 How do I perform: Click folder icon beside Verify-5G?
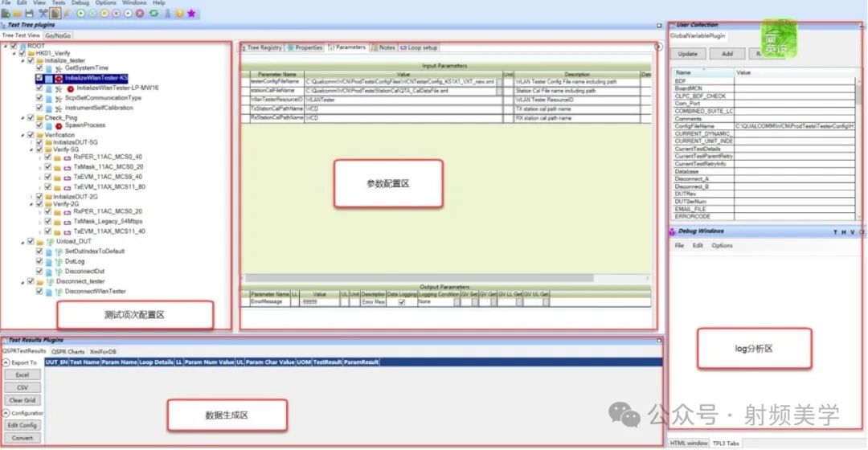click(x=49, y=149)
